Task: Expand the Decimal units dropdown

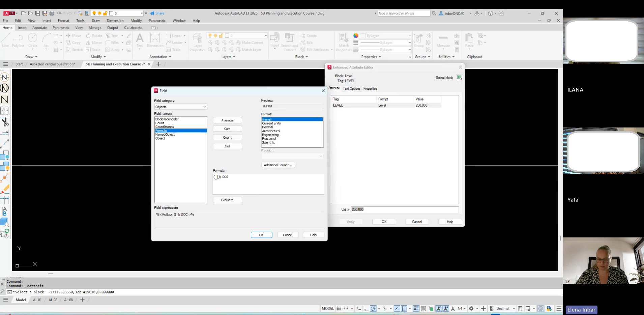Action: (514, 309)
